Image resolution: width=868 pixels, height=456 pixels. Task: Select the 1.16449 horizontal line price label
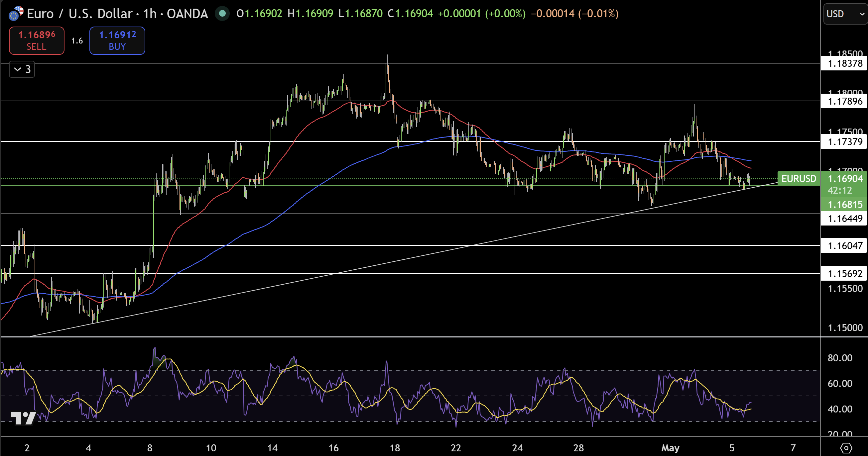click(x=844, y=219)
